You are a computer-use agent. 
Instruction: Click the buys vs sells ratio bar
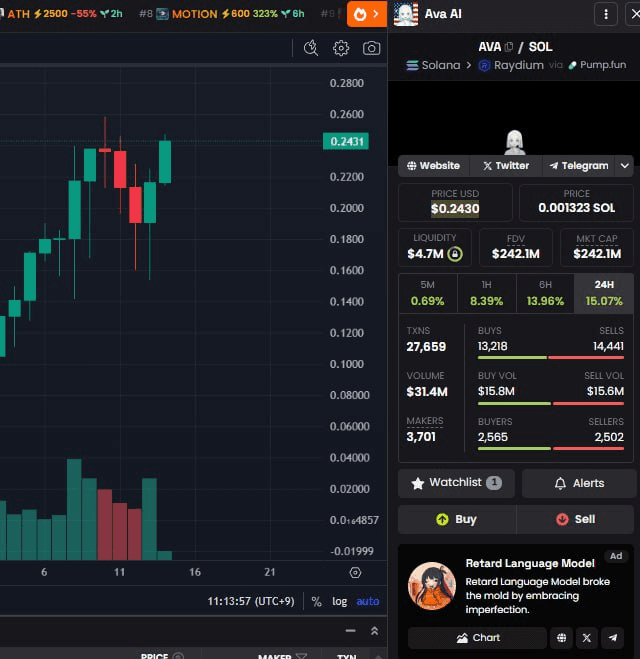click(x=550, y=358)
